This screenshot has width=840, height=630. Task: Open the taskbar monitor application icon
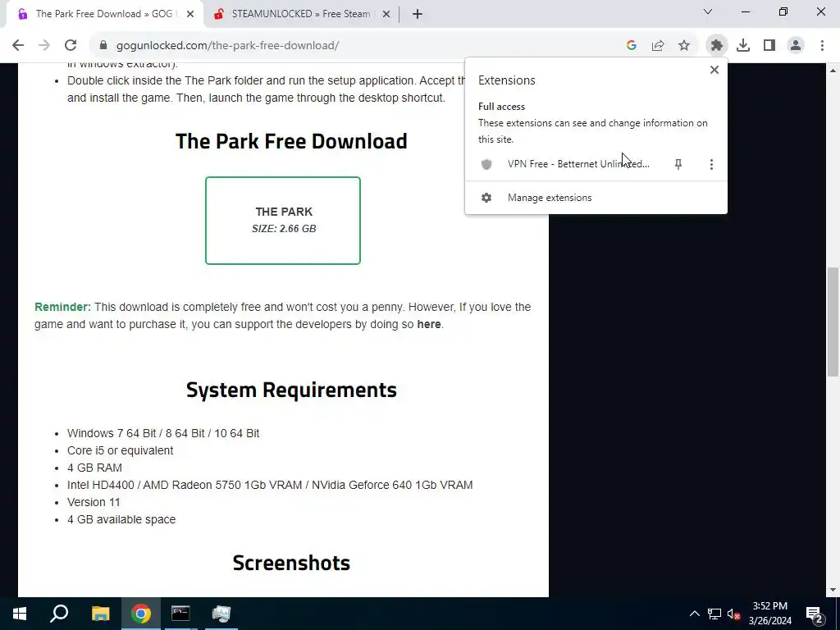pos(221,614)
